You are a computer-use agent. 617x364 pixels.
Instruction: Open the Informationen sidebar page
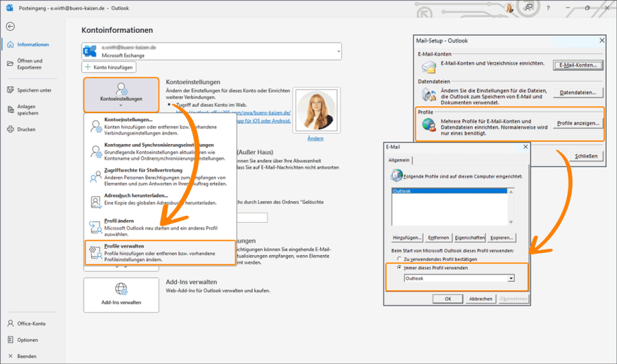pos(28,45)
